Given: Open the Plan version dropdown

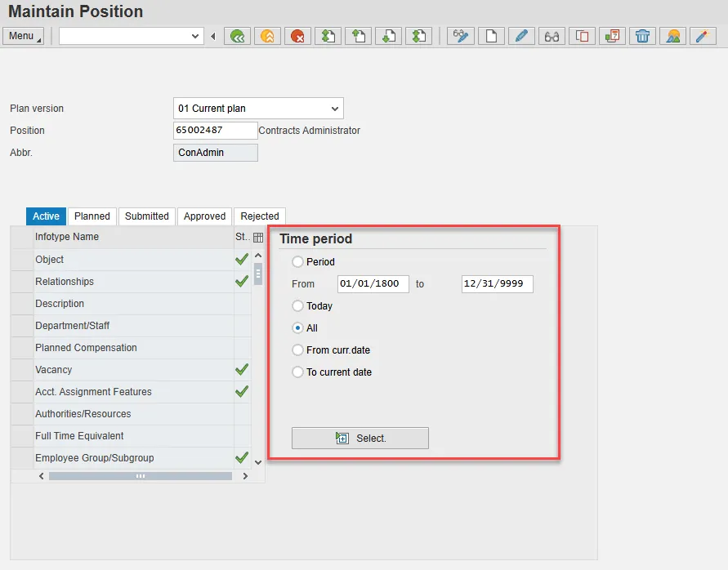Looking at the screenshot, I should (334, 109).
